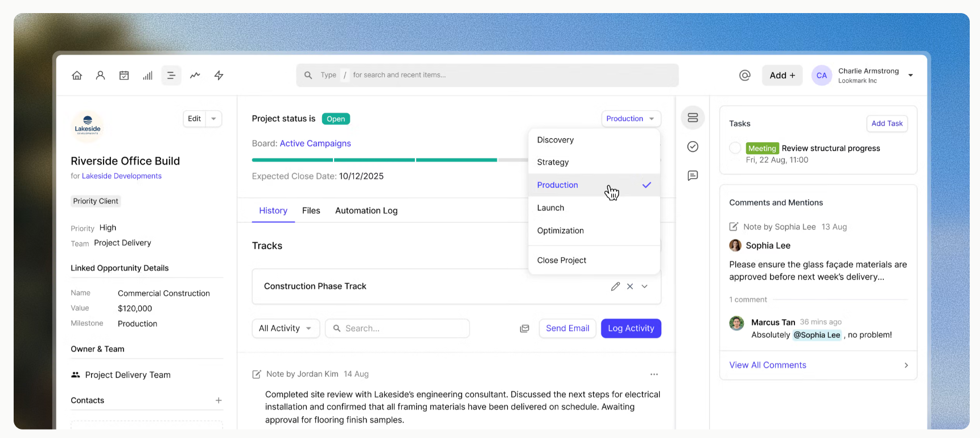Image resolution: width=980 pixels, height=438 pixels.
Task: Open the All Activity filter dropdown
Action: point(286,328)
